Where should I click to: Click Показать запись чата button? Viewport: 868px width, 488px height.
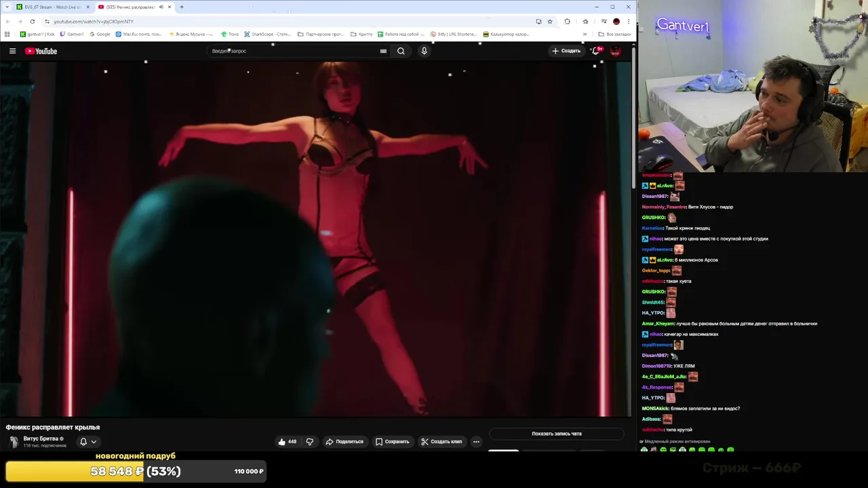tap(556, 434)
